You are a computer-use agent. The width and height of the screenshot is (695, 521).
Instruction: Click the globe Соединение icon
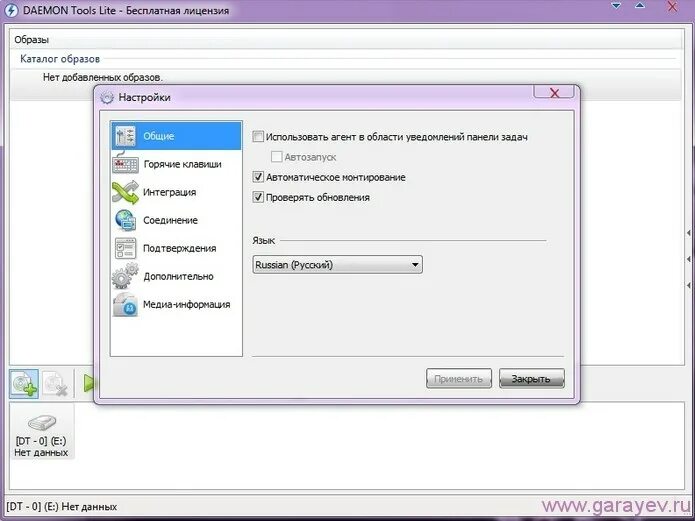click(x=125, y=220)
